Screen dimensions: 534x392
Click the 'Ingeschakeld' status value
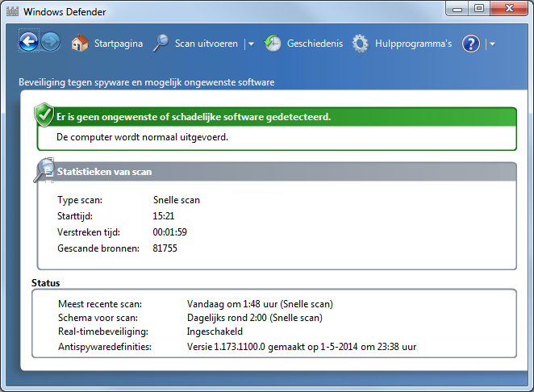215,332
